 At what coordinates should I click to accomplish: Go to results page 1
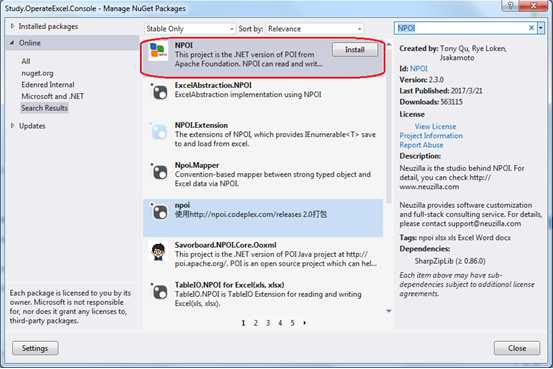tap(243, 323)
